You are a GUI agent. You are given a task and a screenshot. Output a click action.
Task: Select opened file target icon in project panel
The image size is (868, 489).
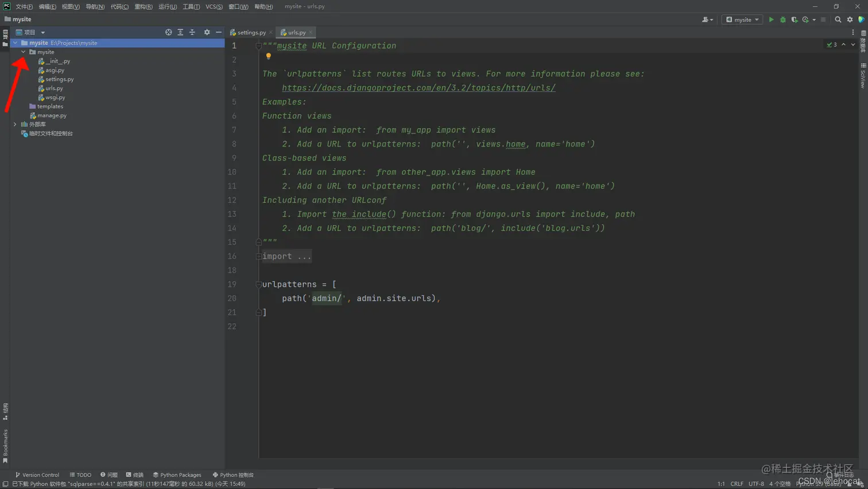point(168,32)
